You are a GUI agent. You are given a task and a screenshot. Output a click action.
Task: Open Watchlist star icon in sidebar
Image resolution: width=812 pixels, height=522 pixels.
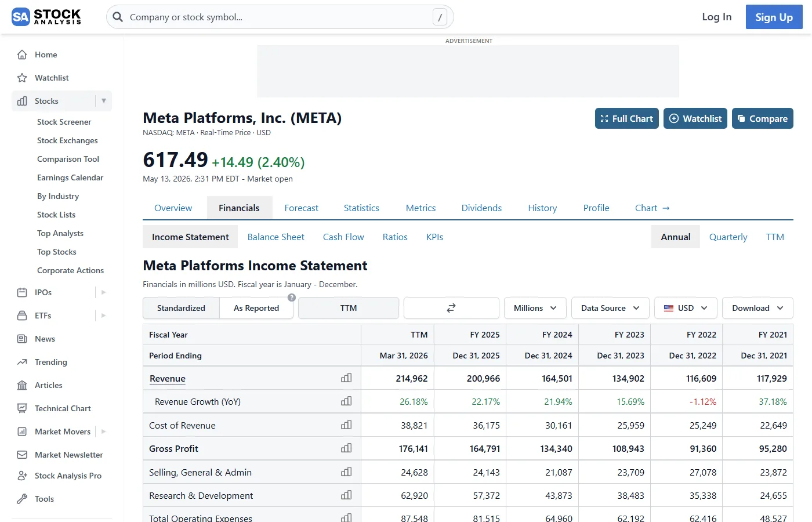(x=22, y=78)
